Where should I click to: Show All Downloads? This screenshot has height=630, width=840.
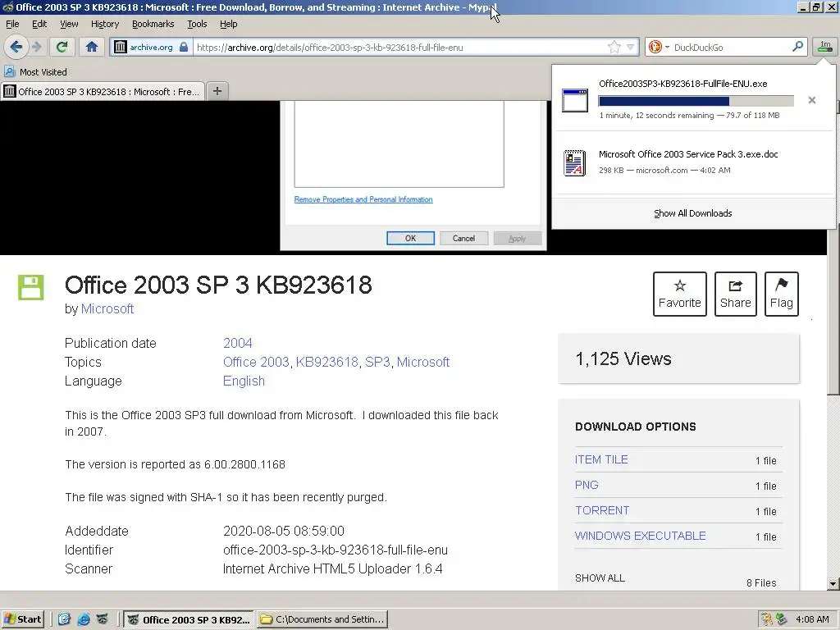(692, 213)
